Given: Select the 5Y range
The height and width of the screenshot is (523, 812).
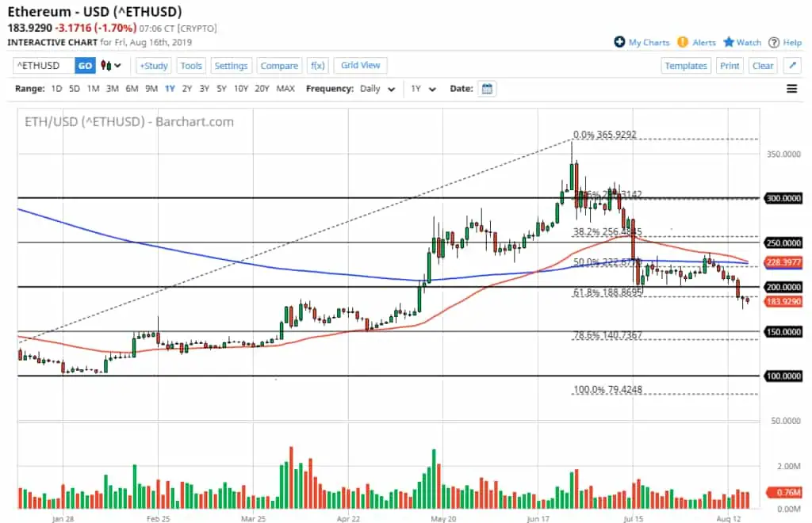Looking at the screenshot, I should point(222,89).
